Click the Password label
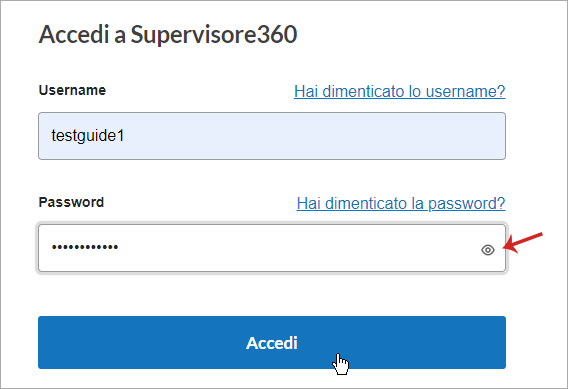This screenshot has width=568, height=389. [x=71, y=202]
